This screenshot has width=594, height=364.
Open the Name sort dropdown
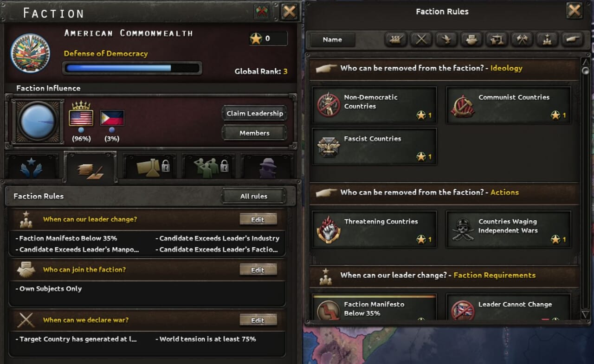tap(332, 40)
